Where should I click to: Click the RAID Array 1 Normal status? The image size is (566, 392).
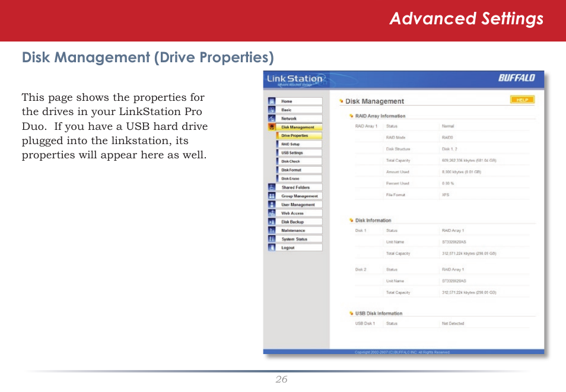[447, 126]
